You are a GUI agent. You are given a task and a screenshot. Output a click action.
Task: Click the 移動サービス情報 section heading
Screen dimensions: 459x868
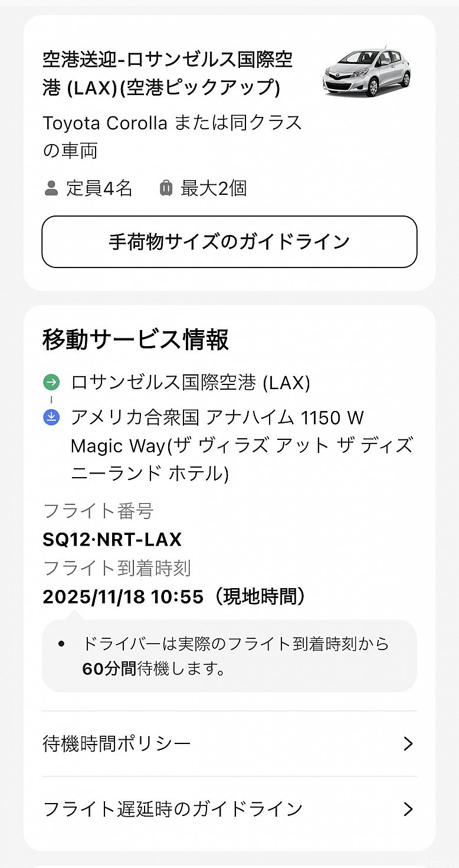[136, 341]
